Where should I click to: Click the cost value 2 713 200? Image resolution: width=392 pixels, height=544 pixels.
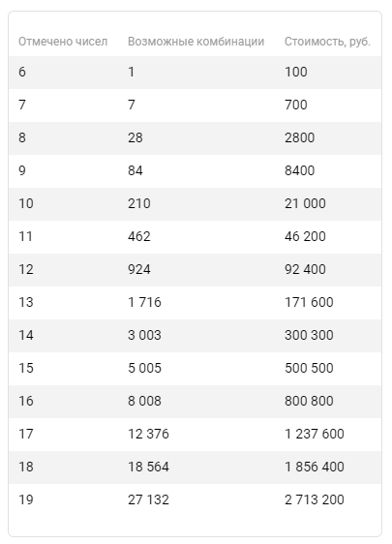[x=315, y=499]
